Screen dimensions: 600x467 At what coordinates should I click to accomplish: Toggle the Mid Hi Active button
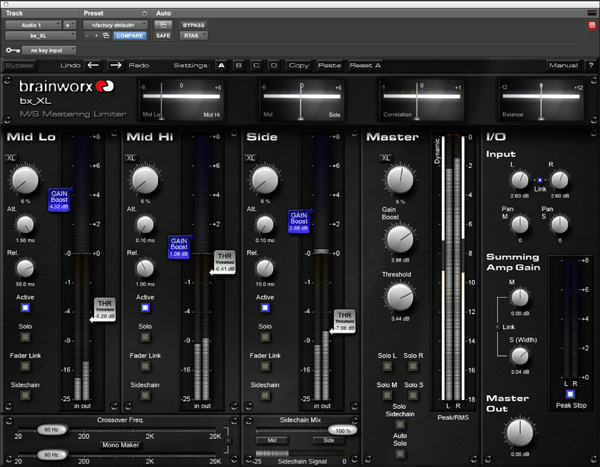145,308
